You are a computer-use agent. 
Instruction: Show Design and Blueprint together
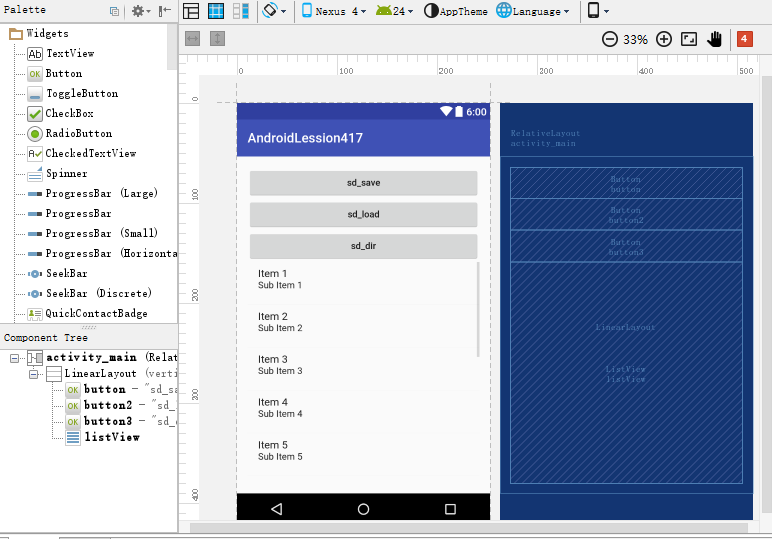[x=241, y=11]
